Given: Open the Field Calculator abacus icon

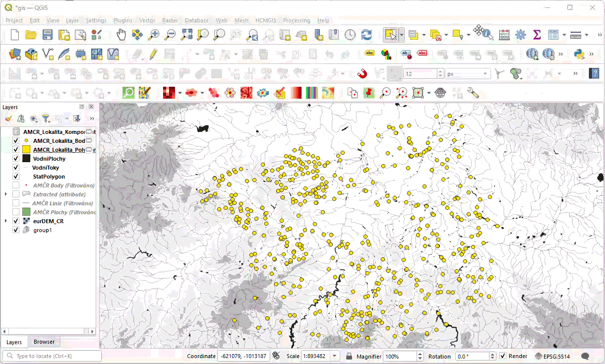Looking at the screenshot, I should [504, 35].
